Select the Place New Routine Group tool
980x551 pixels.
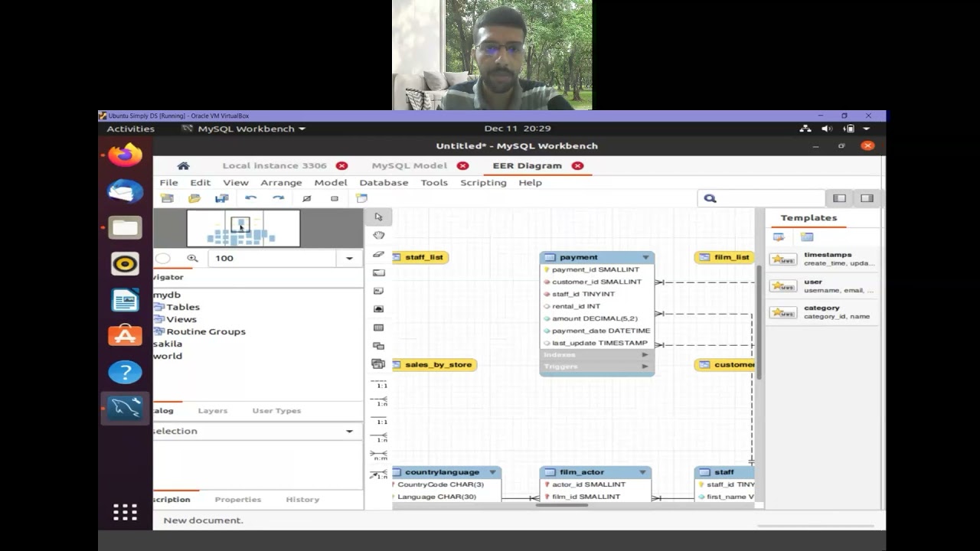pos(378,364)
